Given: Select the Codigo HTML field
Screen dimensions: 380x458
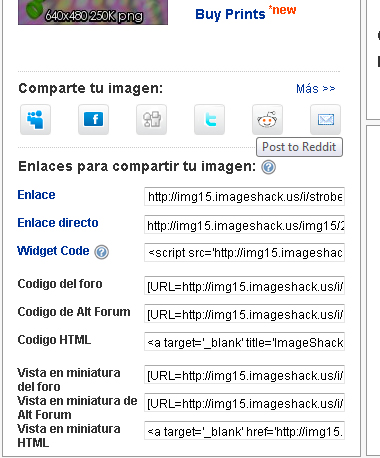Looking at the screenshot, I should point(244,341).
